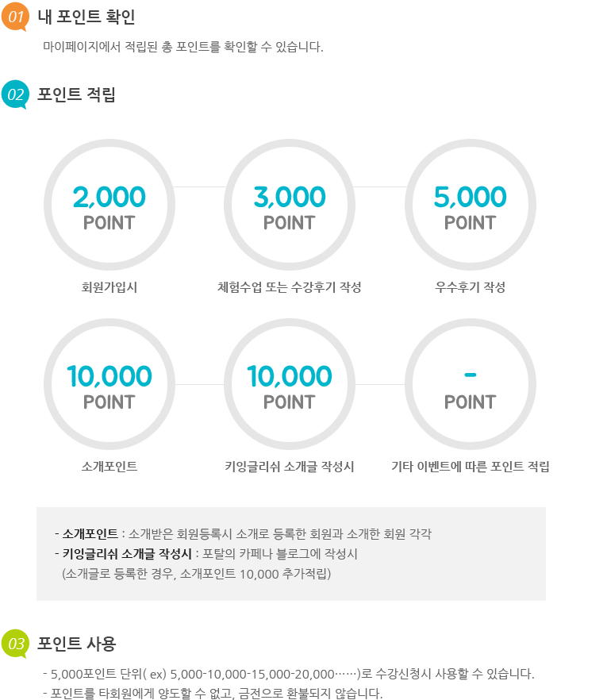Select the 5,000 POINT circle
This screenshot has width=607, height=700.
pyautogui.click(x=471, y=205)
